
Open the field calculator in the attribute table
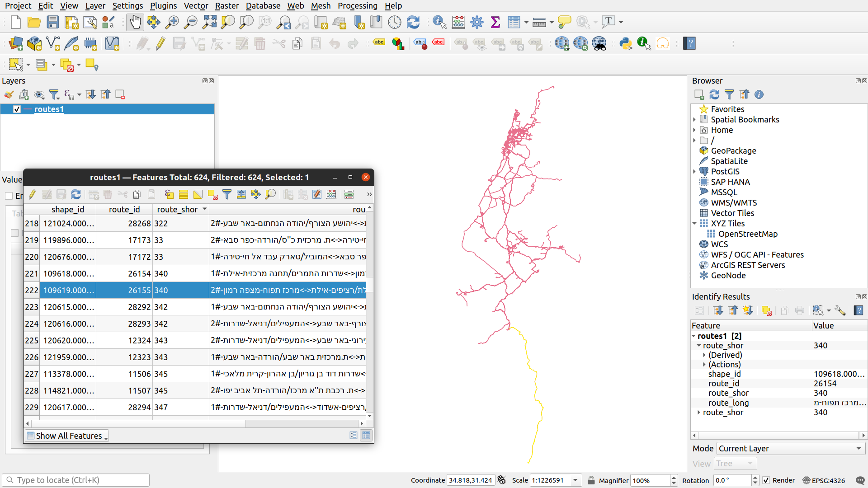click(331, 194)
